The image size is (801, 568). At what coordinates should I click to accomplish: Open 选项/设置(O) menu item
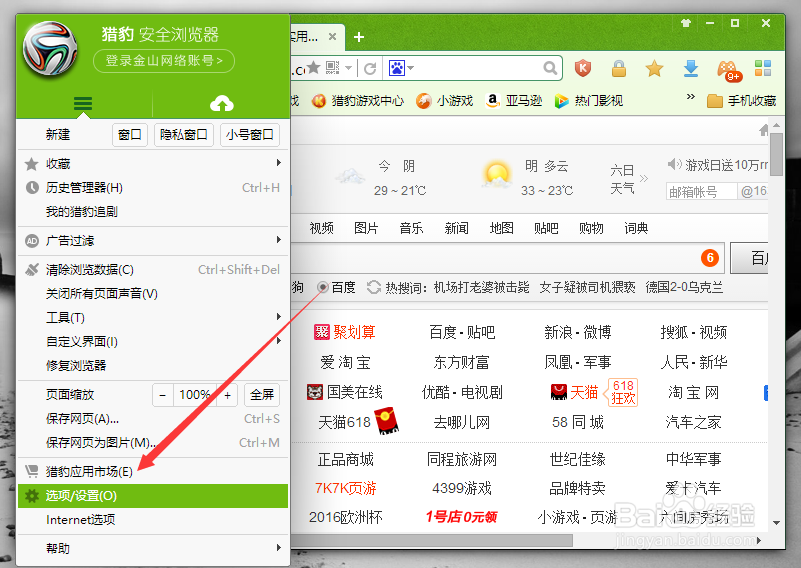tap(153, 496)
